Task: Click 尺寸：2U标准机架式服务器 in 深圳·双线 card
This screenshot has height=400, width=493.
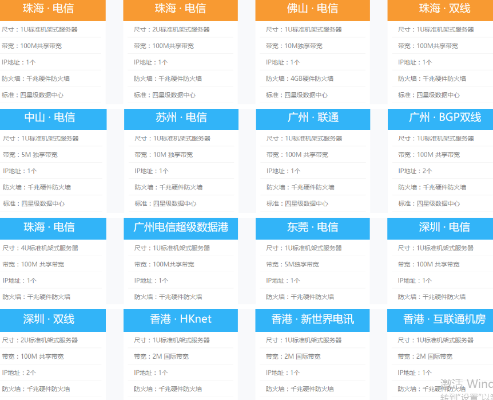Action: click(x=40, y=340)
